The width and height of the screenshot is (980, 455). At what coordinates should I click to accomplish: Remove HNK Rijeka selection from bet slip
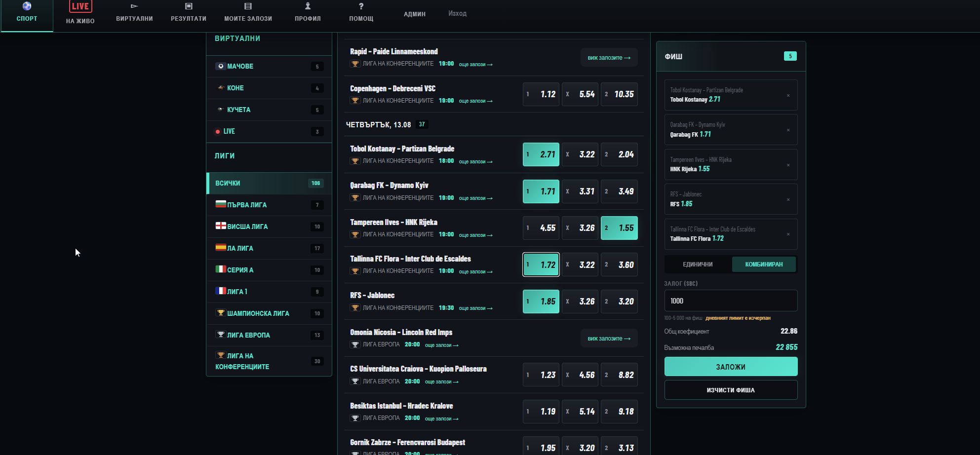coord(788,165)
